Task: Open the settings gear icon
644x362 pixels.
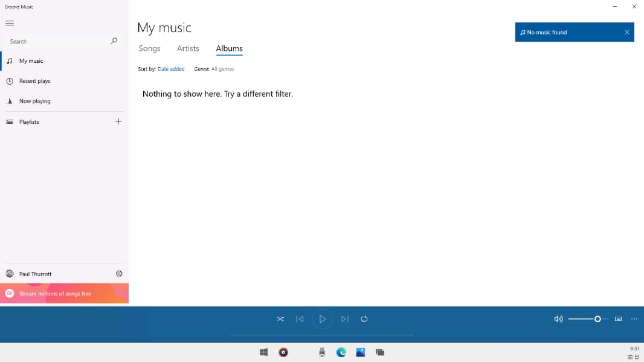Action: (x=119, y=274)
